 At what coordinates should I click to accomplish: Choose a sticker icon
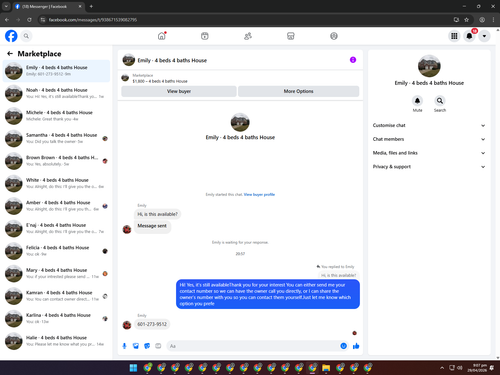point(147,346)
